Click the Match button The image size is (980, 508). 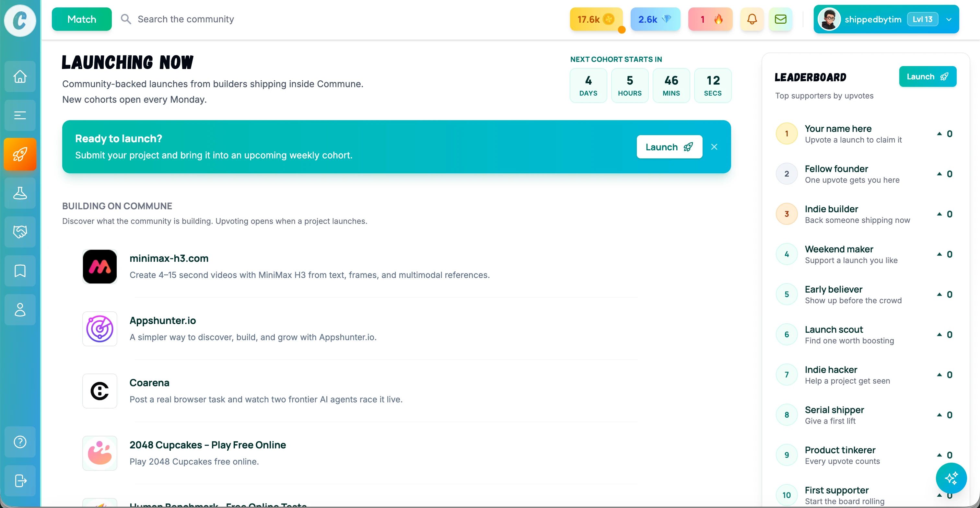point(82,19)
